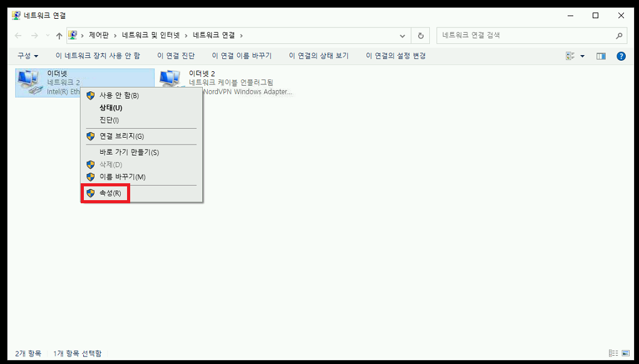Select 네트워크 및 인터넷 breadcrumb
The width and height of the screenshot is (639, 364).
[x=151, y=36]
